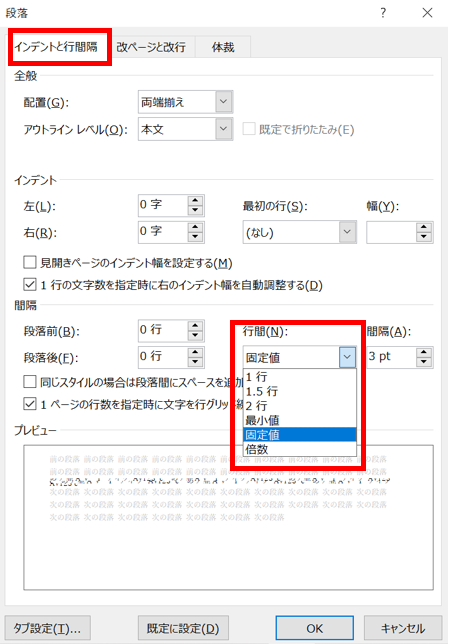Viewport: 449px width, 644px height.
Task: Decrease 段落後(F) spacing with down arrow
Action: pos(195,362)
